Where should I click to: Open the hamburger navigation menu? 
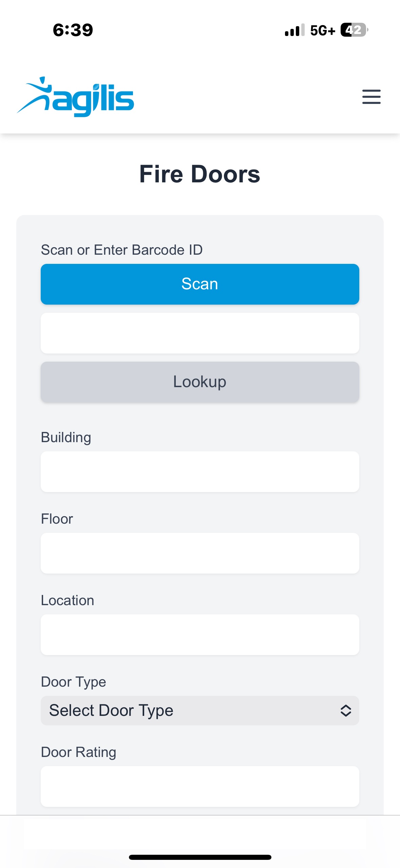pyautogui.click(x=371, y=97)
